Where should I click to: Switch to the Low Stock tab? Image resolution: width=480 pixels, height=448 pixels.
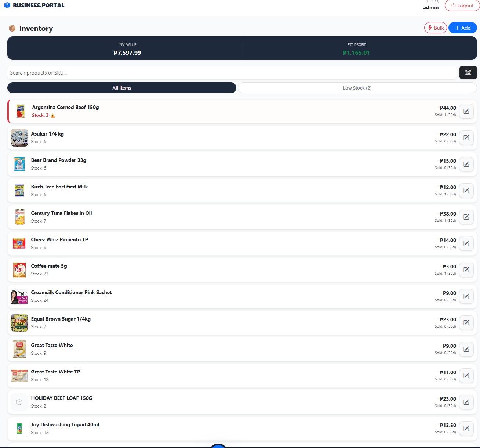pyautogui.click(x=357, y=88)
